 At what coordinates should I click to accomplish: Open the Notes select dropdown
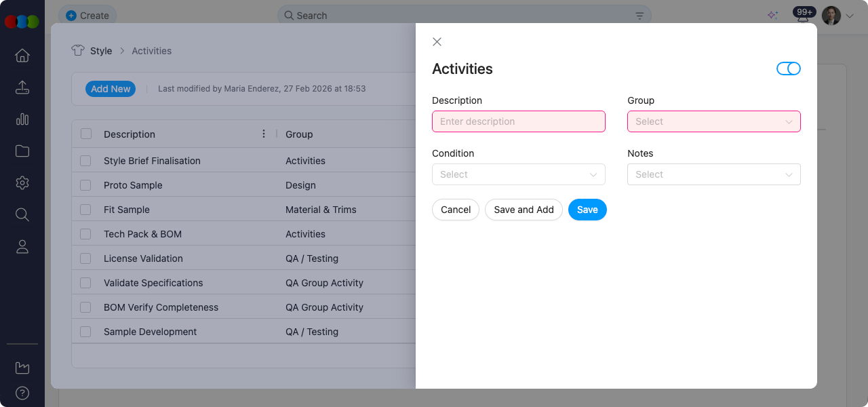(x=713, y=174)
